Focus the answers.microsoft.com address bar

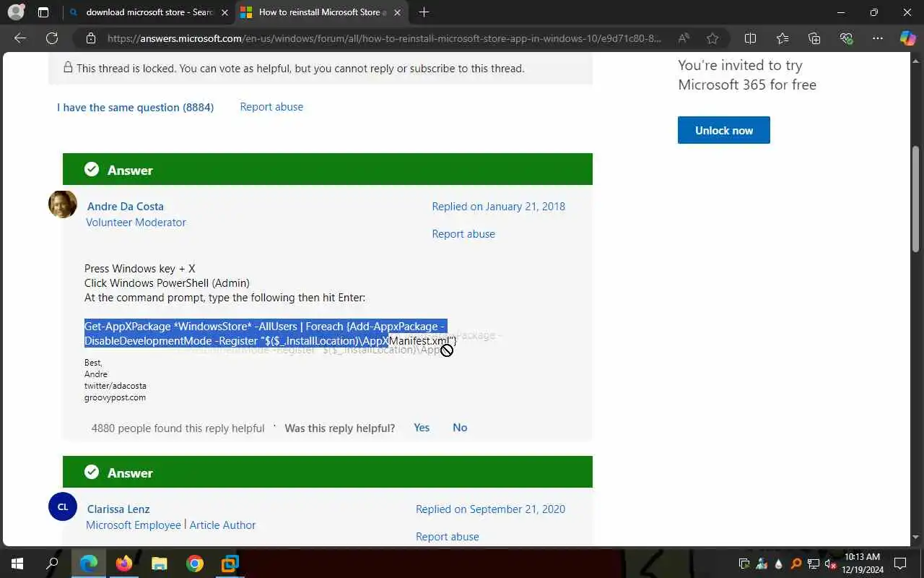point(384,38)
